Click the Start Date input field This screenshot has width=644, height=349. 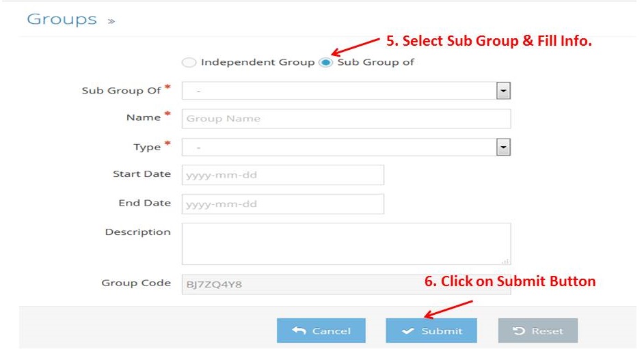click(283, 175)
